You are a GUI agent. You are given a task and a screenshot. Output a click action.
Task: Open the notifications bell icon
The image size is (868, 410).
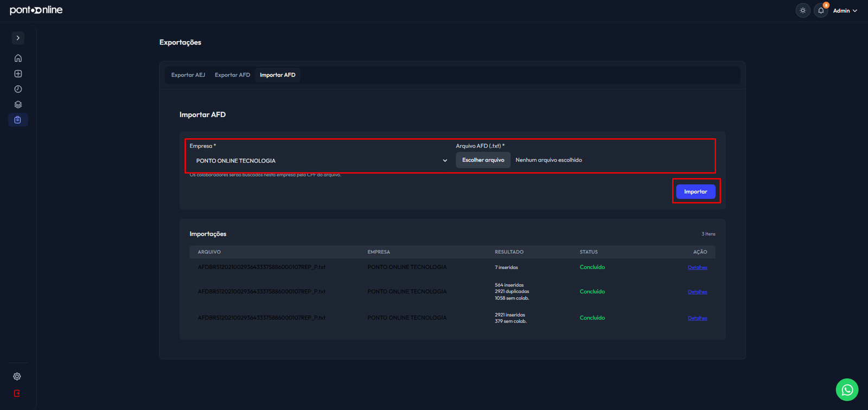coord(821,10)
